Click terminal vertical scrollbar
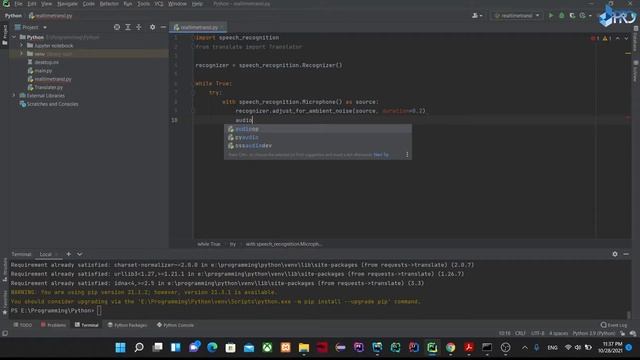This screenshot has height=360, width=640. tap(629, 314)
